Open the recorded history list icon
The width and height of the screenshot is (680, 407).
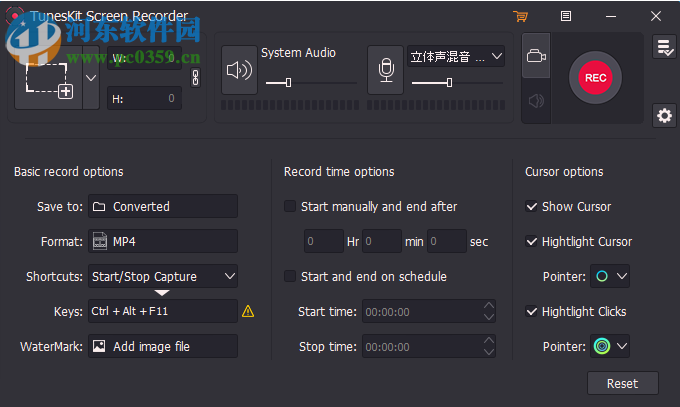664,47
